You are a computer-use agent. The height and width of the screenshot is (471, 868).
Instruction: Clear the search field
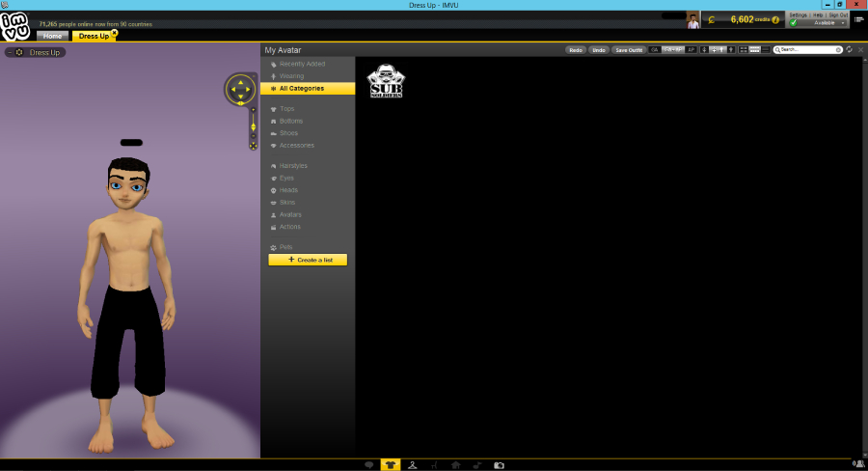(838, 50)
